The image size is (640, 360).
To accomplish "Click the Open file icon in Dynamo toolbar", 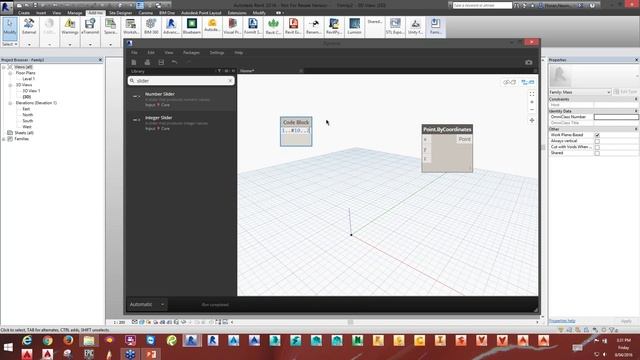I will (147, 62).
